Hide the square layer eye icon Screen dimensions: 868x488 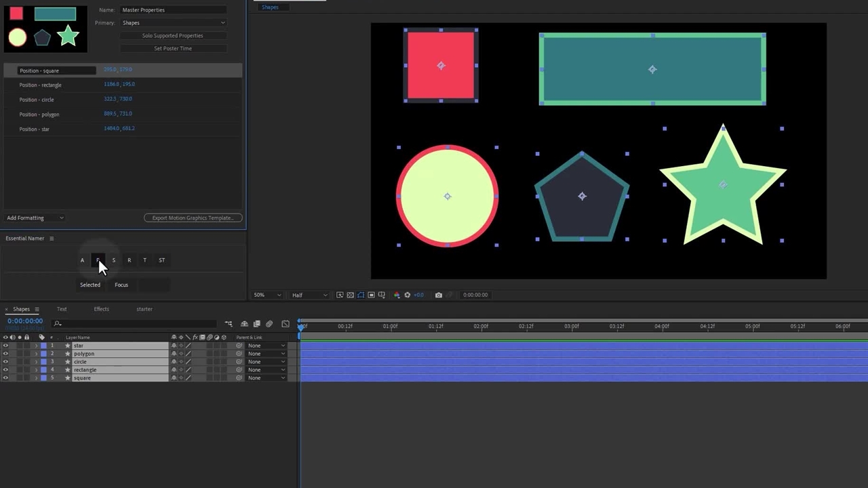pyautogui.click(x=5, y=378)
